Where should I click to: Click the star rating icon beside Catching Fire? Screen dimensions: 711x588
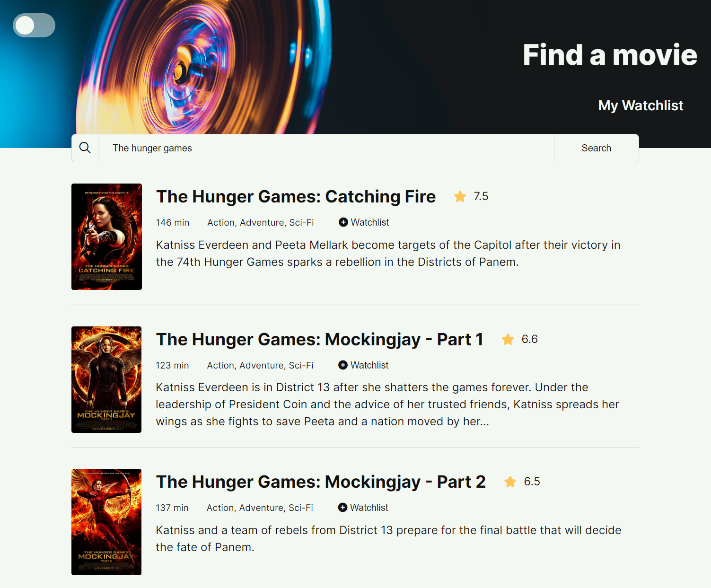(459, 196)
